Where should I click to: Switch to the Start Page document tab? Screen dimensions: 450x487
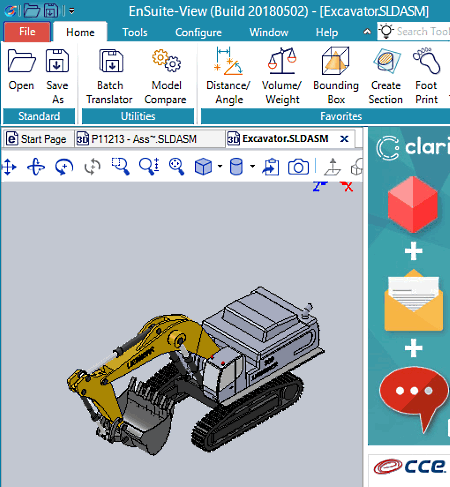[37, 139]
